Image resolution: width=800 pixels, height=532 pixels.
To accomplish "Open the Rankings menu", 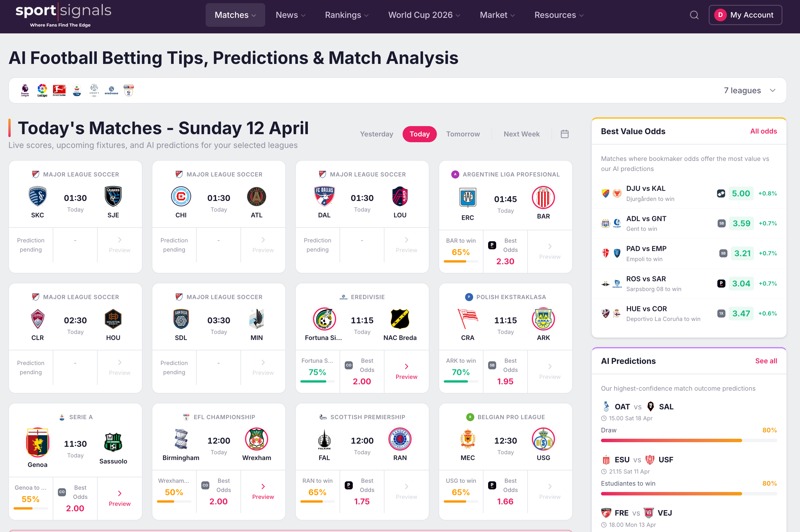I will pyautogui.click(x=346, y=15).
